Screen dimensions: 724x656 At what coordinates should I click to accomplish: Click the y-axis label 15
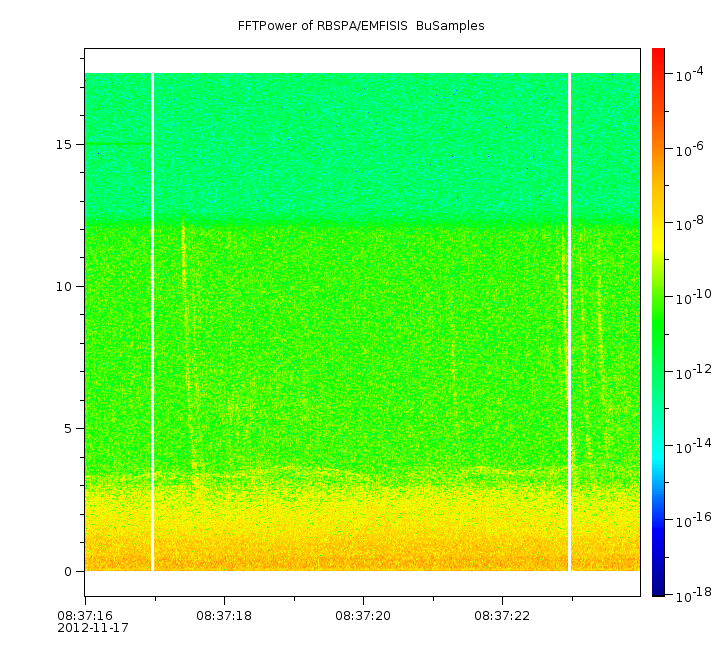[x=64, y=144]
